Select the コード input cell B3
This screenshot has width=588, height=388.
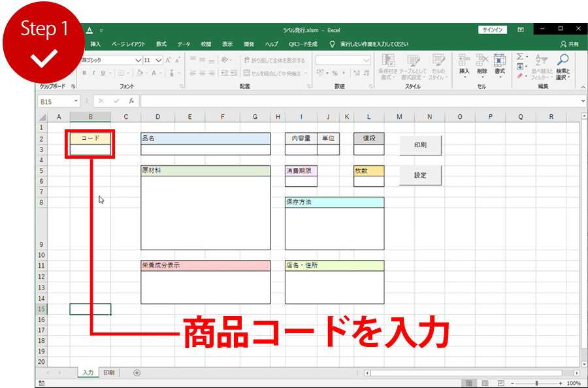tap(90, 150)
